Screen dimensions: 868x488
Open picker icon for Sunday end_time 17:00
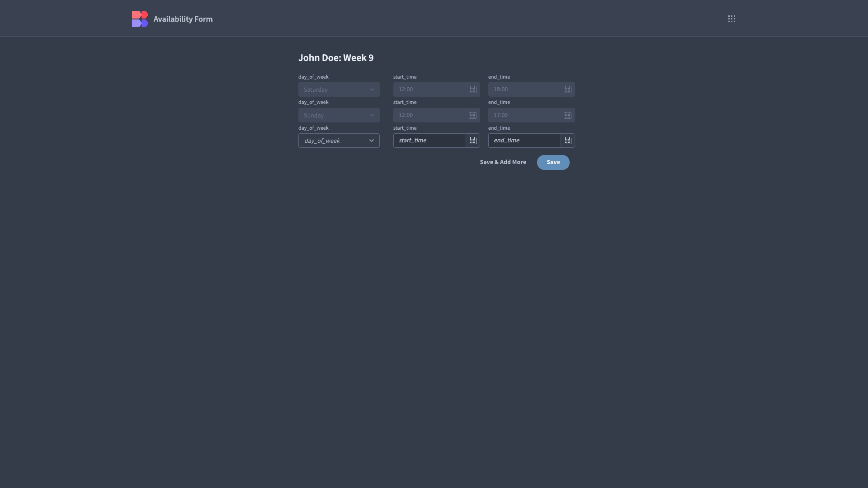(x=567, y=115)
